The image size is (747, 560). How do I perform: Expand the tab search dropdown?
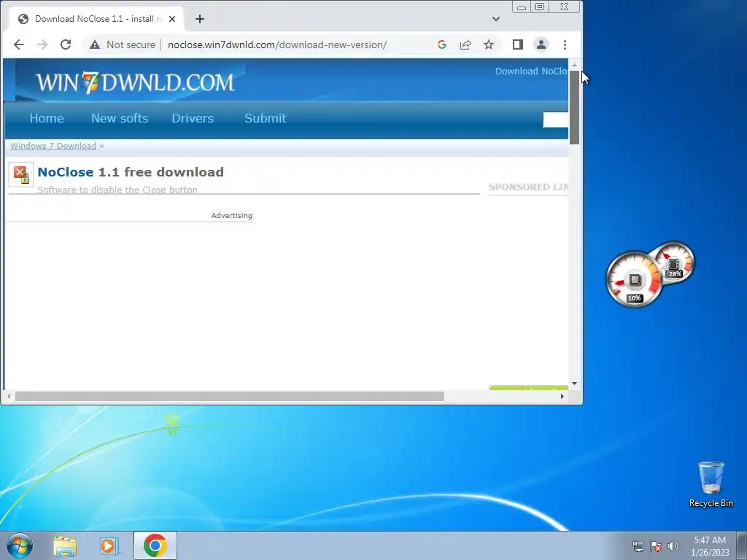496,19
